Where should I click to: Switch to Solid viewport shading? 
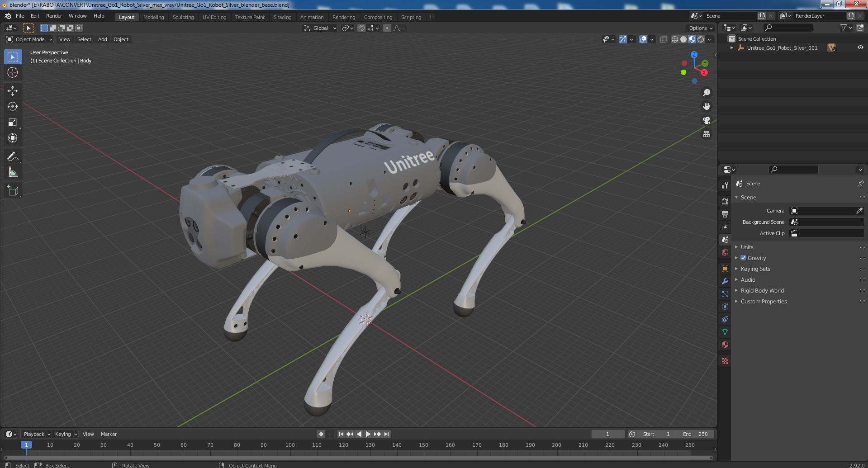[x=683, y=39]
